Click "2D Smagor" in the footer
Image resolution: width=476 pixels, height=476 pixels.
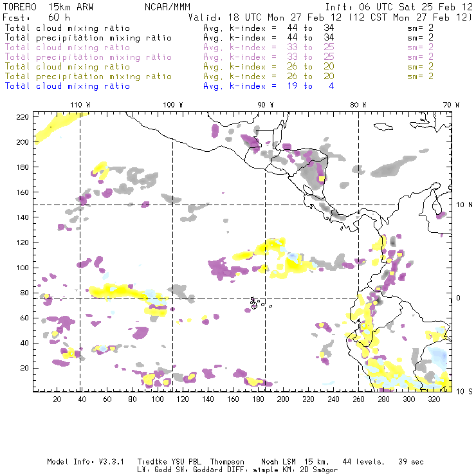[x=318, y=470]
